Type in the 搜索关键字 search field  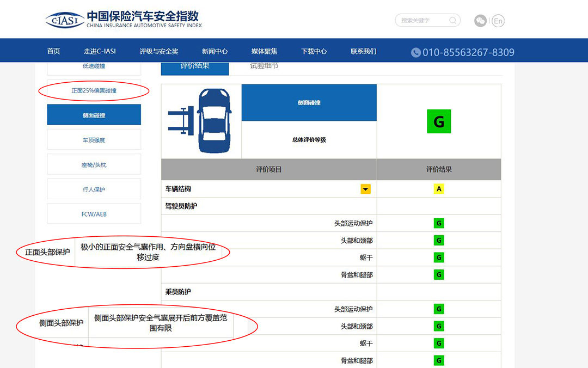[422, 21]
